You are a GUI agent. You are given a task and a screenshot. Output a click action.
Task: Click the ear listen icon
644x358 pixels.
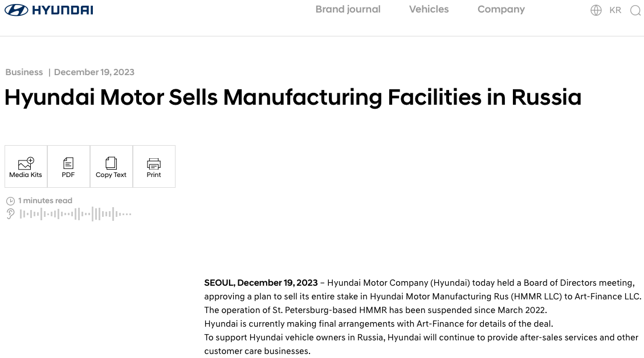coord(10,214)
